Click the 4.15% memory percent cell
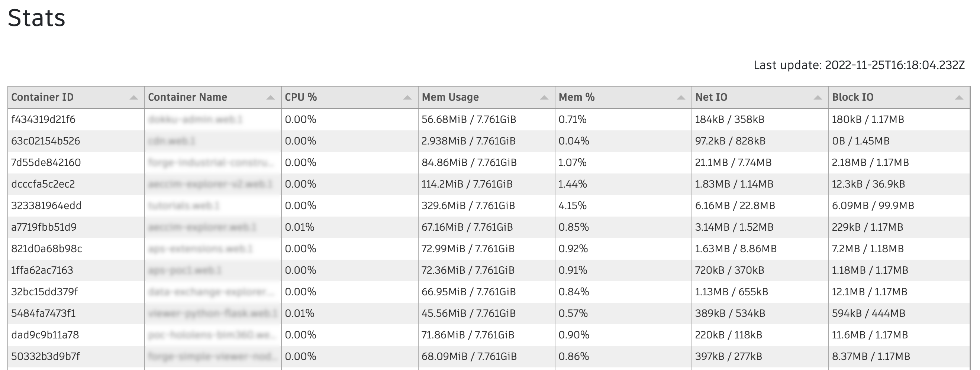Image resolution: width=980 pixels, height=370 pixels. pos(623,206)
